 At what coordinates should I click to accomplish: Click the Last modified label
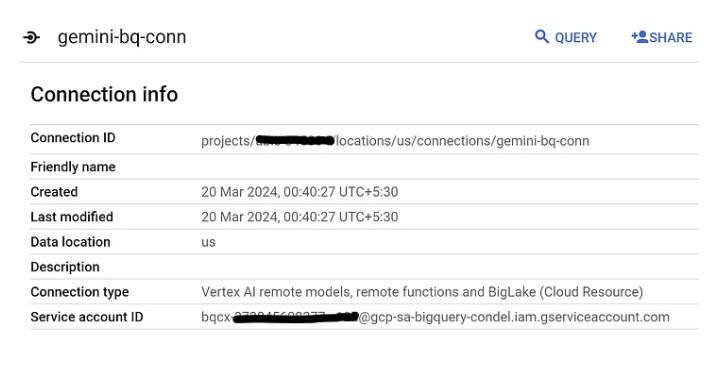(72, 217)
